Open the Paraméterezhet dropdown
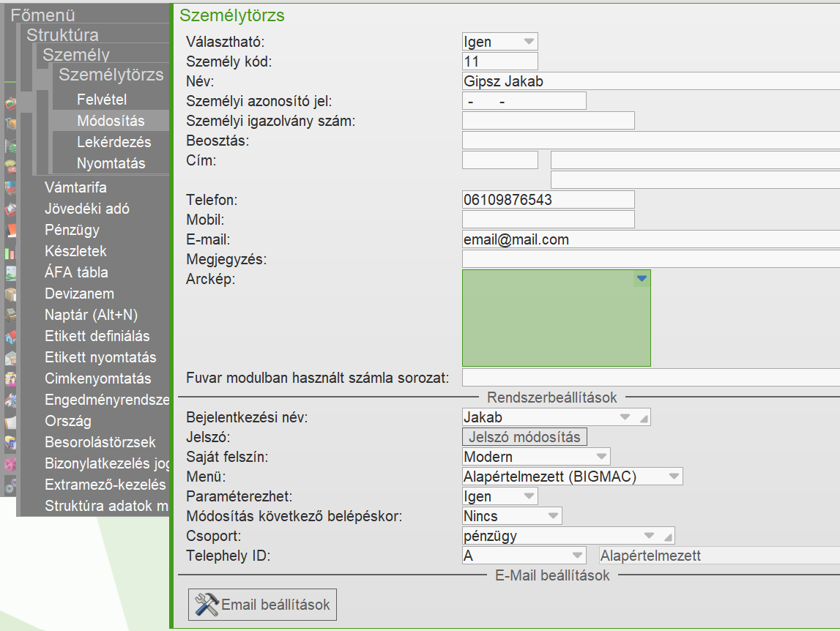 pos(529,496)
